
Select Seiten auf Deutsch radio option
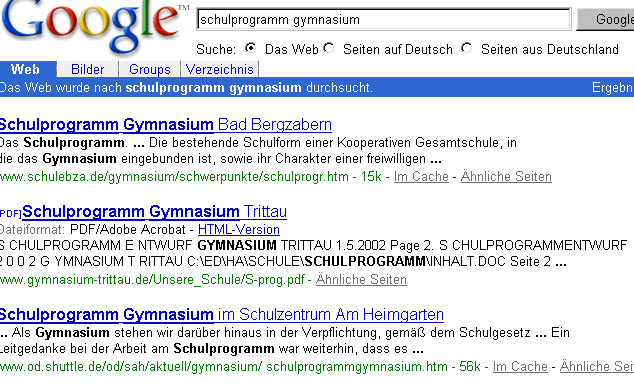click(329, 48)
